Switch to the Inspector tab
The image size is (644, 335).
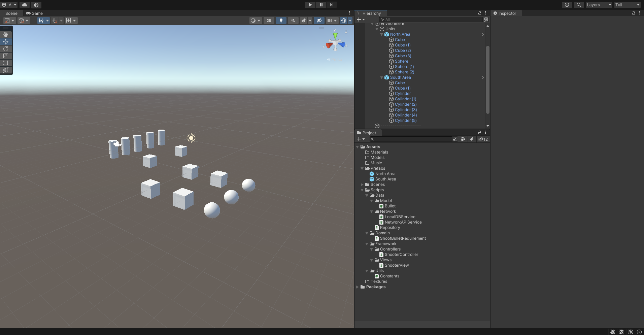[507, 13]
